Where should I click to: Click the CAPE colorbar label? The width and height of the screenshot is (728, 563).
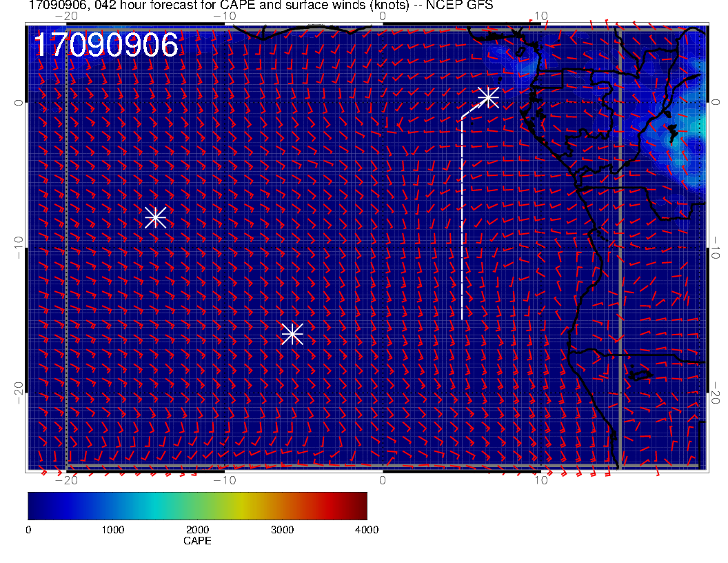[x=197, y=541]
